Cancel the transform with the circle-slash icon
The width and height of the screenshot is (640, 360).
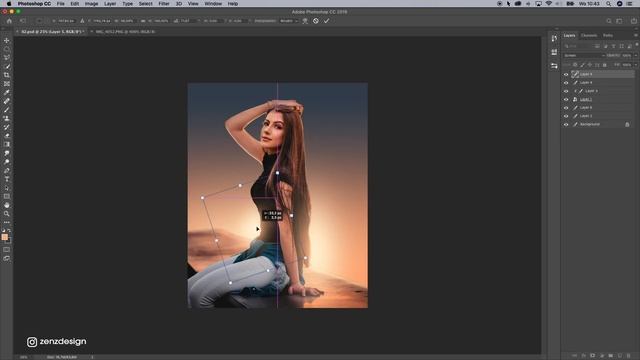(316, 21)
